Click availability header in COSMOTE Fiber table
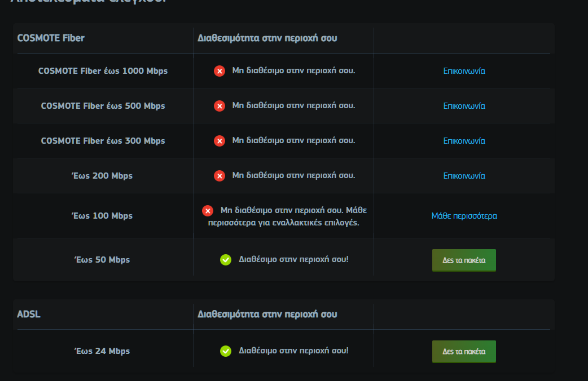 tap(267, 38)
